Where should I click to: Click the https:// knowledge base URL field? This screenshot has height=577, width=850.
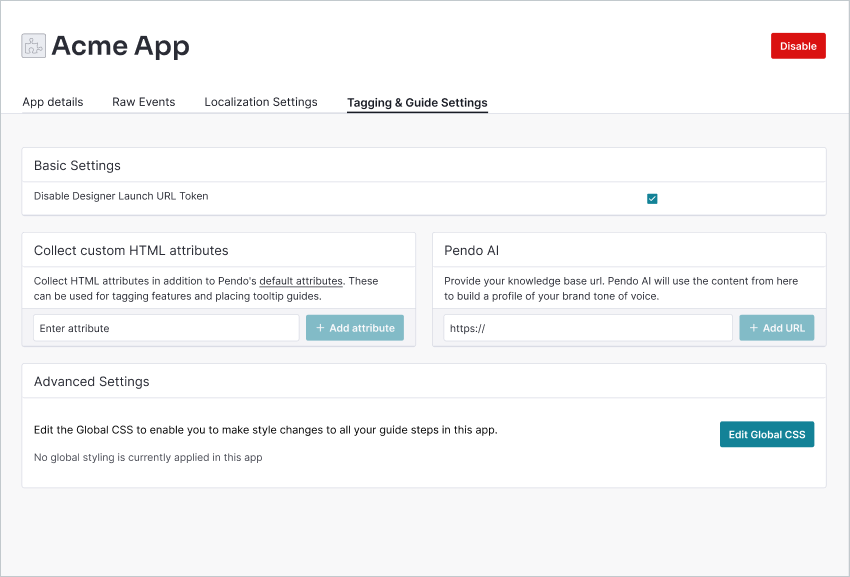tap(588, 328)
